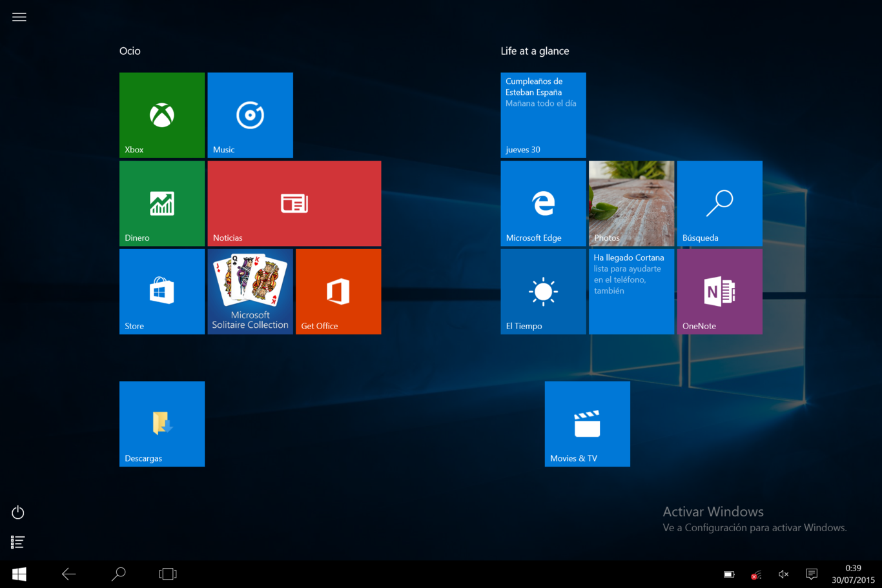Open the Búsqueda search tile
The width and height of the screenshot is (882, 588).
tap(719, 203)
